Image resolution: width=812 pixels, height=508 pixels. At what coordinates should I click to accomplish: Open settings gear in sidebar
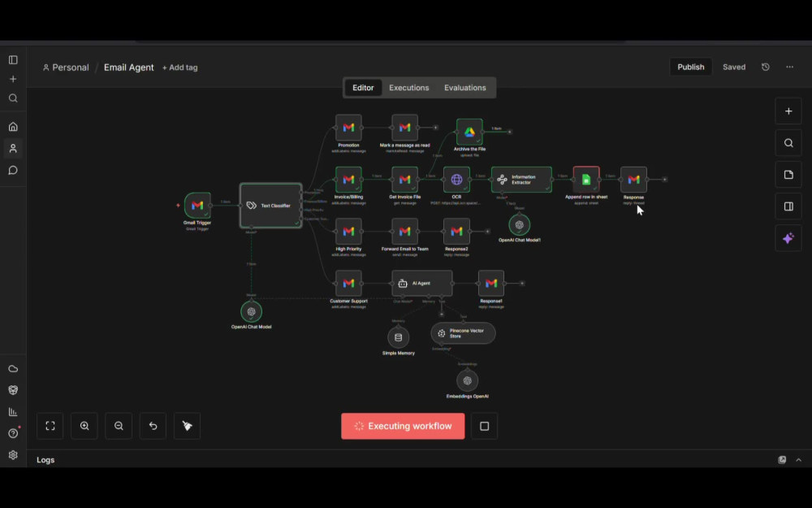point(13,455)
